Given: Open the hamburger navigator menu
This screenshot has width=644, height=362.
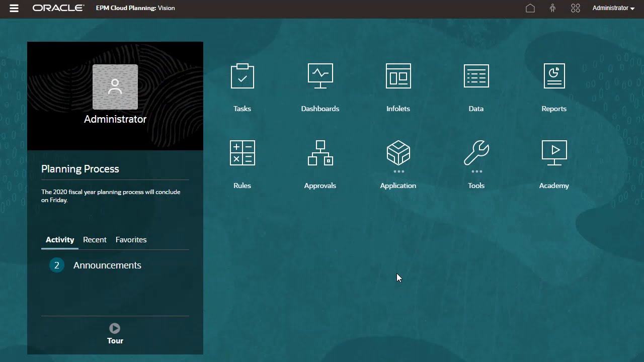Looking at the screenshot, I should tap(14, 9).
